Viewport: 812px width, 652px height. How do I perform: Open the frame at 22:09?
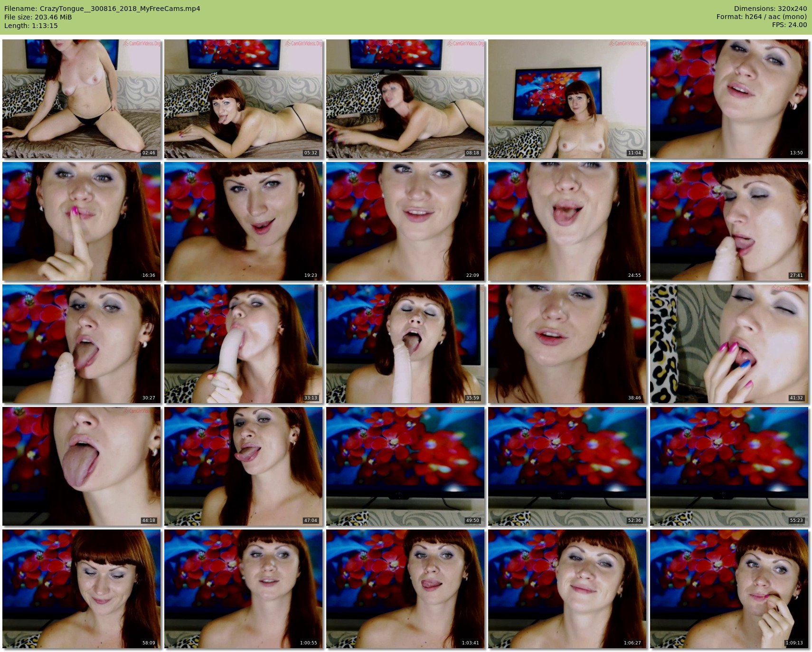406,221
